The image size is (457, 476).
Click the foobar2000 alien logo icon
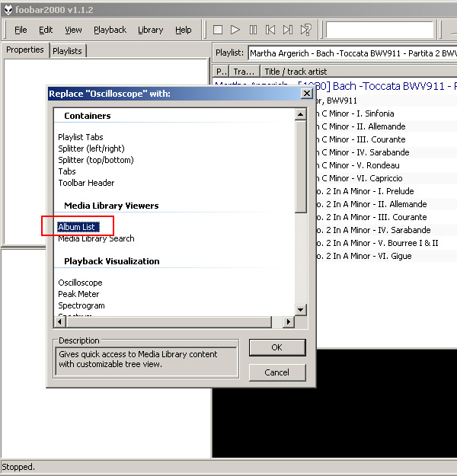point(8,10)
